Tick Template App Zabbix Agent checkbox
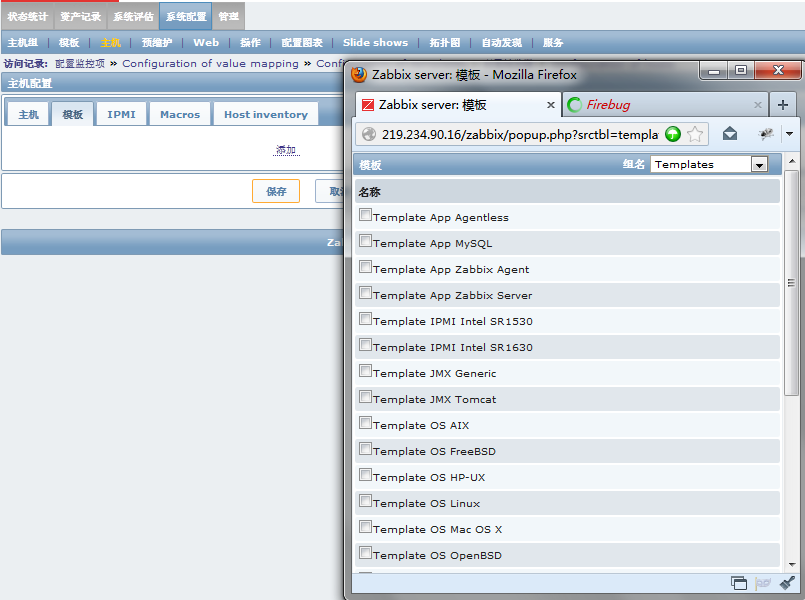 tap(365, 267)
